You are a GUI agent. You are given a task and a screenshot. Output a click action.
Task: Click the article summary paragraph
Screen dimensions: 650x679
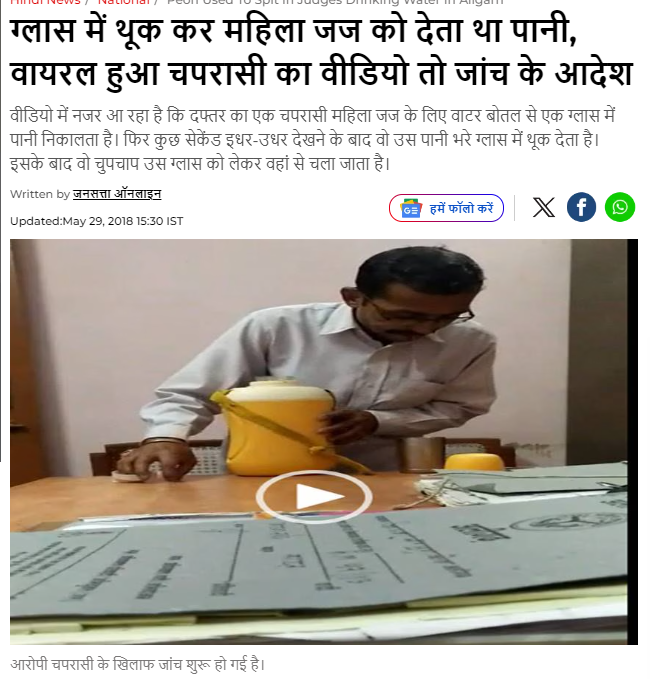pos(312,140)
